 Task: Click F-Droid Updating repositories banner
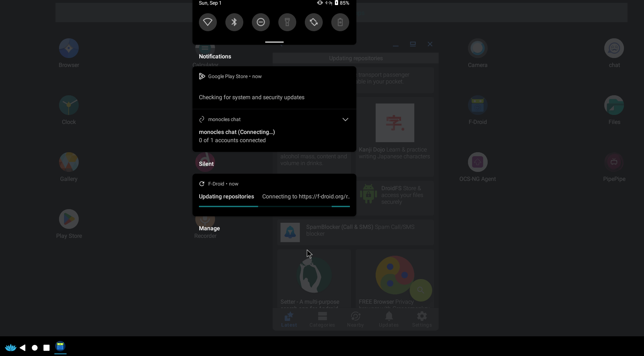[356, 58]
